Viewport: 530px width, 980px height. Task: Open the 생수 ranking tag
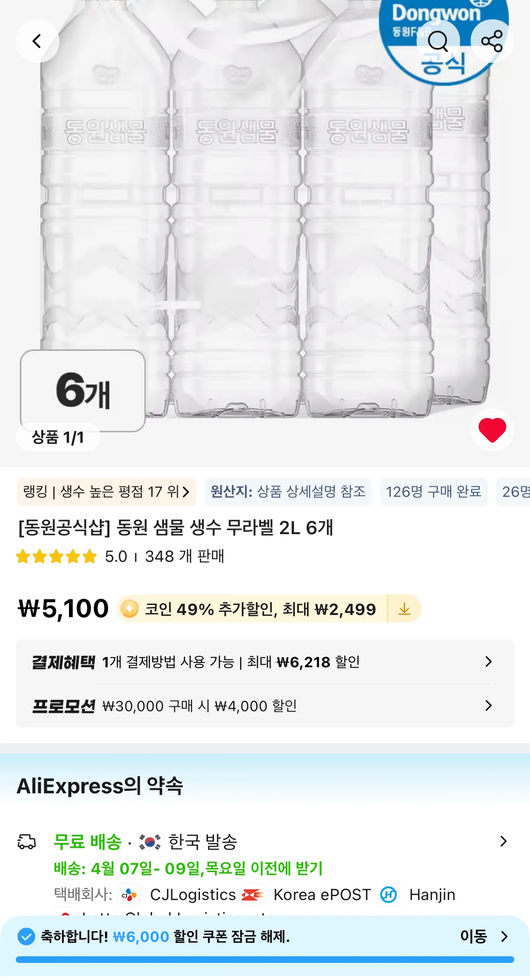(106, 492)
